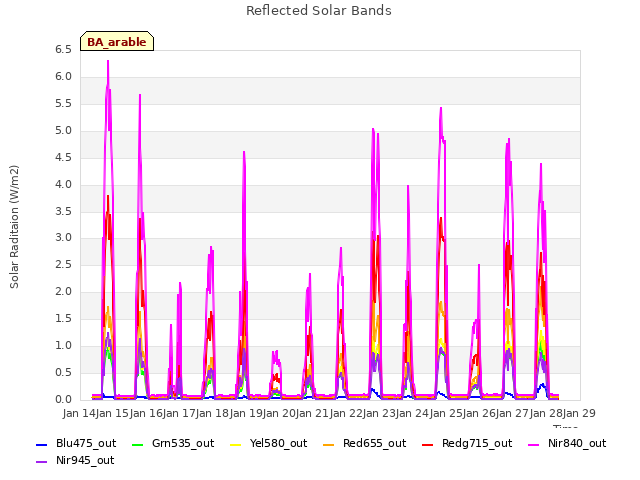The width and height of the screenshot is (640, 480).
Task: Click the chart title Reflected Solar Bands
Action: pyautogui.click(x=319, y=11)
